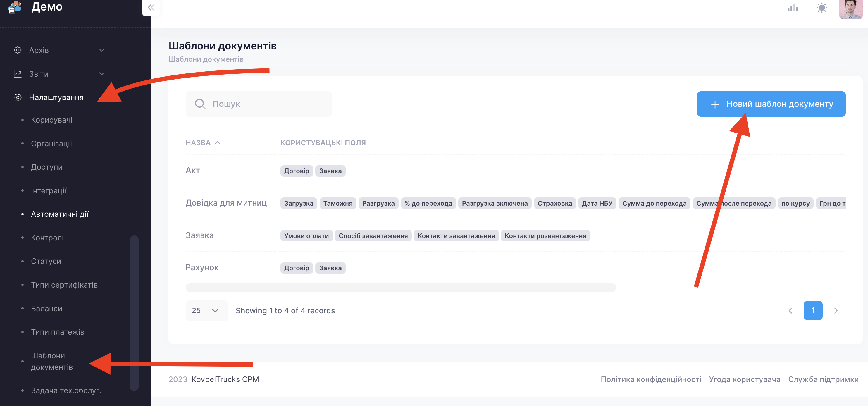
Task: Open Політика конфіденційності link
Action: tap(651, 379)
